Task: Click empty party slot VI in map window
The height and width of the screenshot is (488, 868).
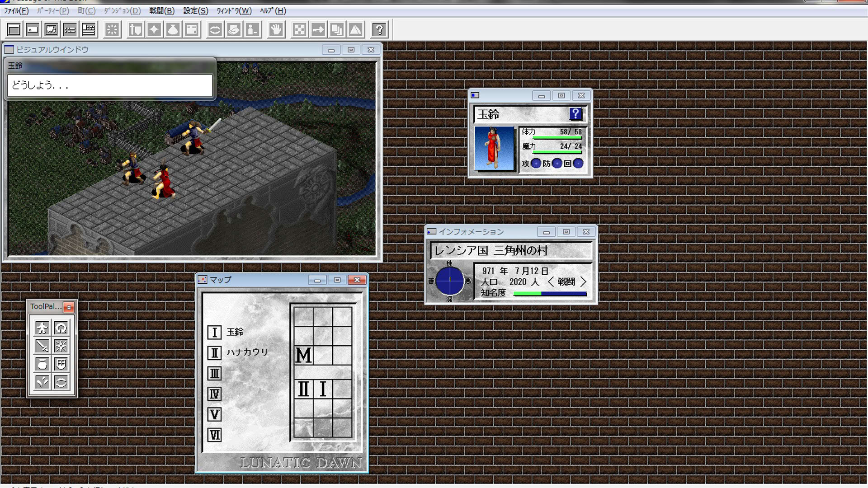Action: coord(214,435)
